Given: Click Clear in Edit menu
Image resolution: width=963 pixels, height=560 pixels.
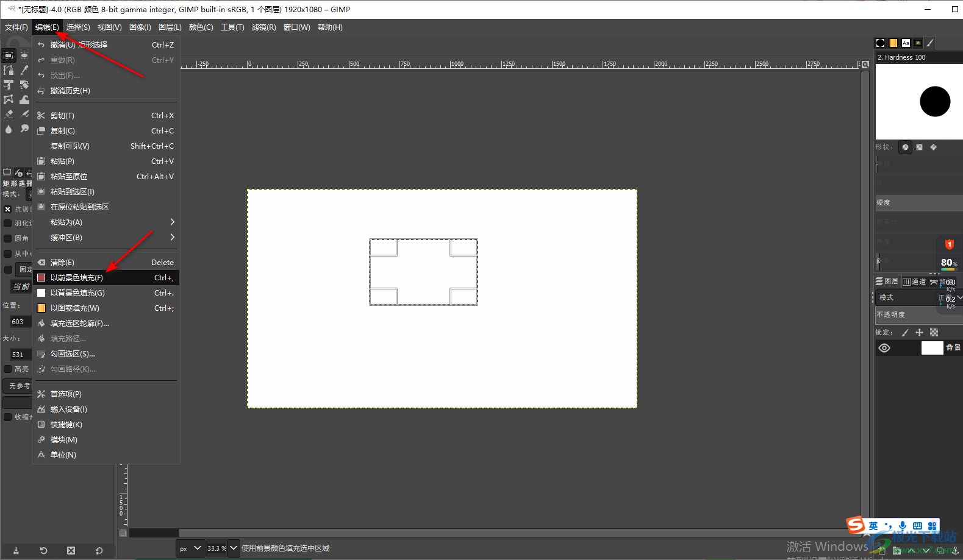Looking at the screenshot, I should click(106, 263).
